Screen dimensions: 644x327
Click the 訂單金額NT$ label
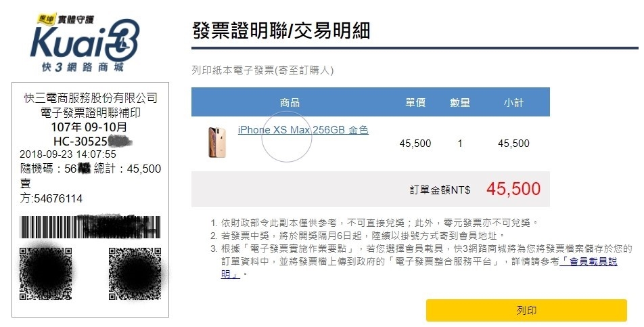[440, 190]
